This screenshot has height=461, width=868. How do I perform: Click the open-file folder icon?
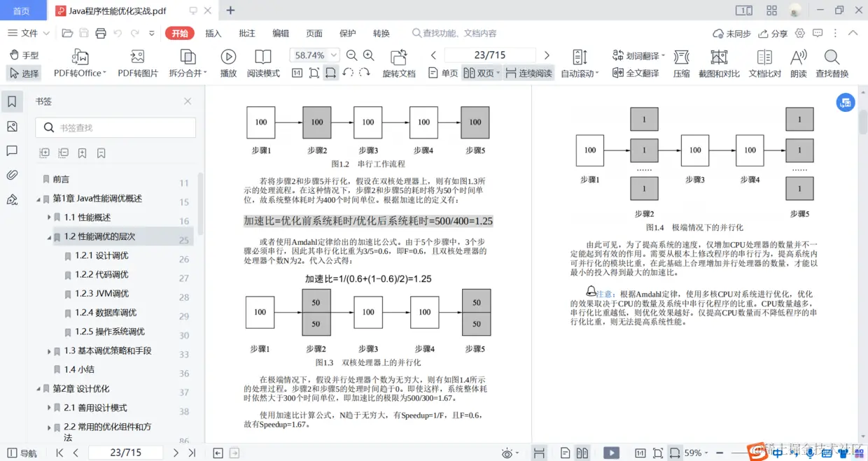click(x=67, y=34)
